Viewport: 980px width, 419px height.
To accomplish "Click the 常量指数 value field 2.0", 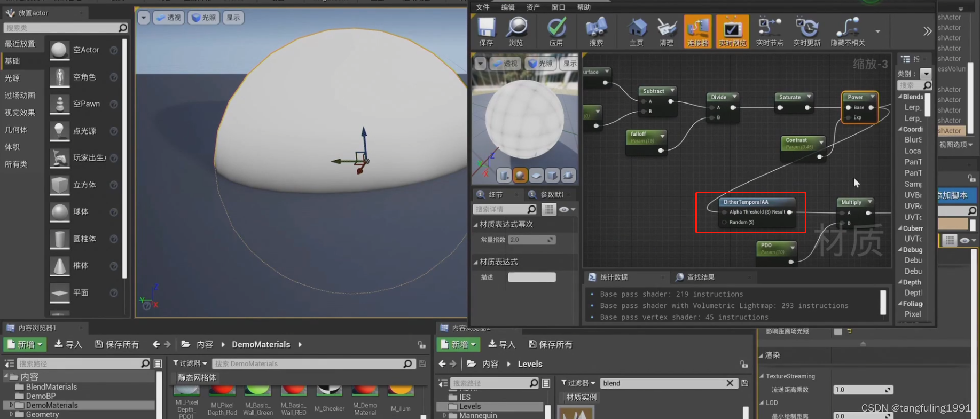I will tap(532, 240).
